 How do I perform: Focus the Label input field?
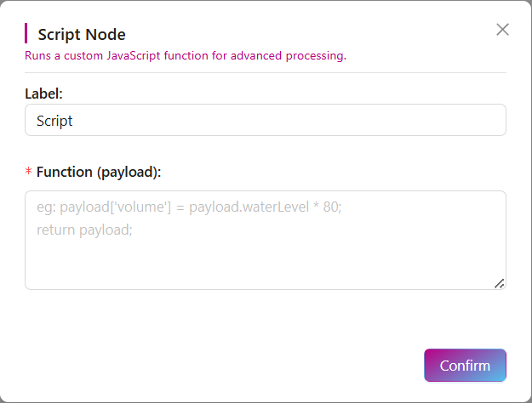click(x=266, y=120)
